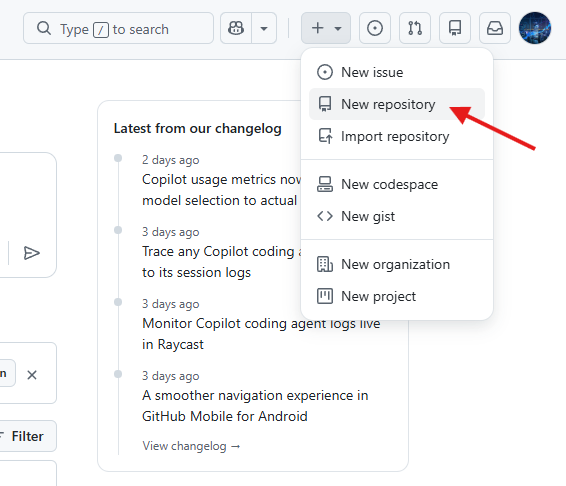Screen dimensions: 566x486
Task: Click the New repository book icon
Action: coord(325,104)
